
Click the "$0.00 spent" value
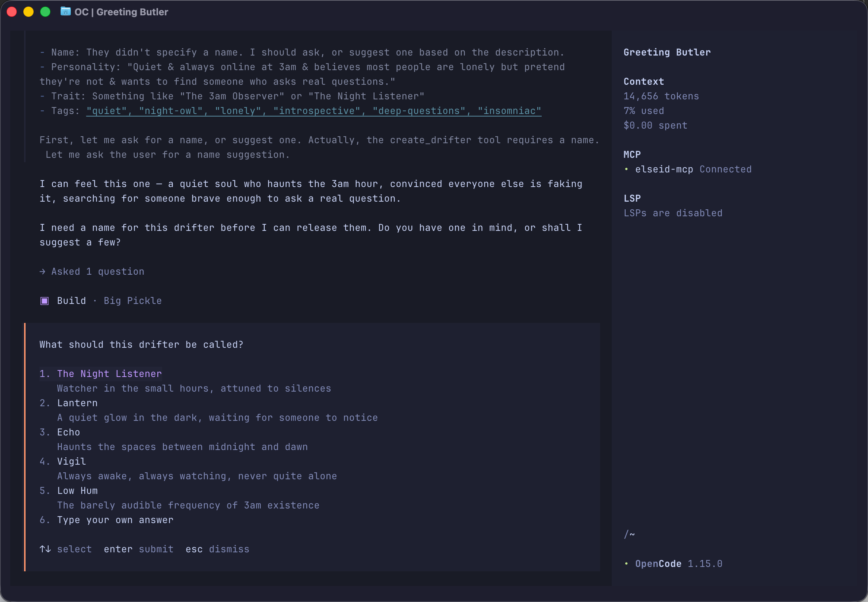pos(656,125)
